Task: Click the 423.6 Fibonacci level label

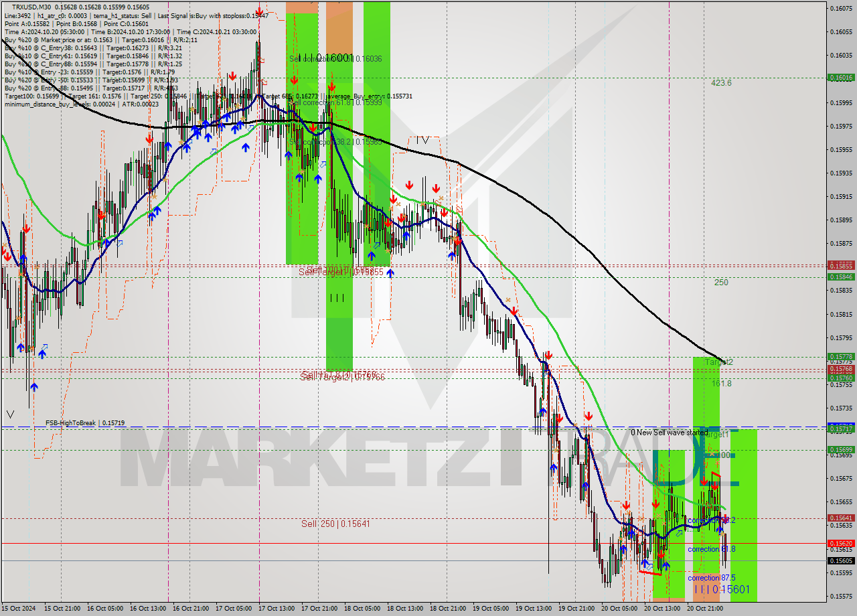Action: point(721,83)
